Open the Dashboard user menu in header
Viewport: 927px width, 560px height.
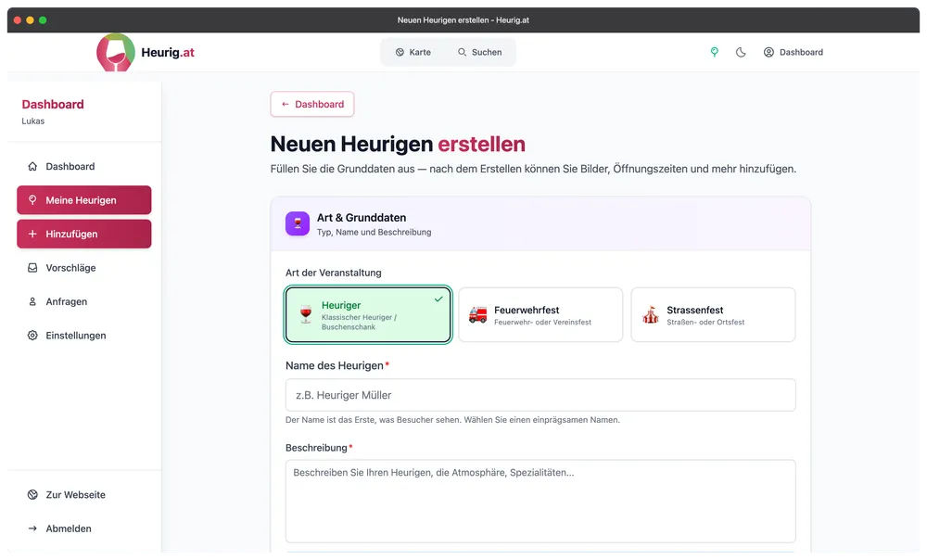click(x=793, y=52)
